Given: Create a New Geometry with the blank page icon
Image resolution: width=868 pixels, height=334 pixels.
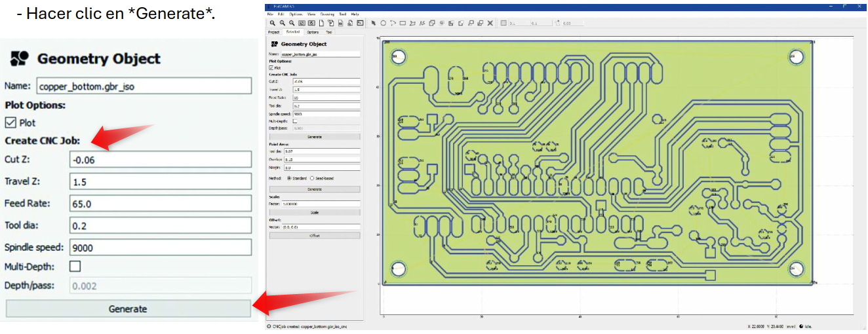Looking at the screenshot, I should coord(321,23).
